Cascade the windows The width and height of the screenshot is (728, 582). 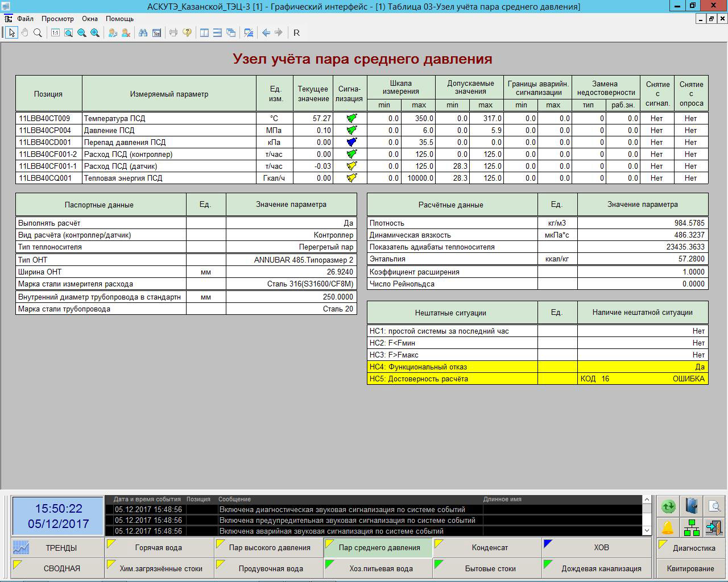point(230,32)
